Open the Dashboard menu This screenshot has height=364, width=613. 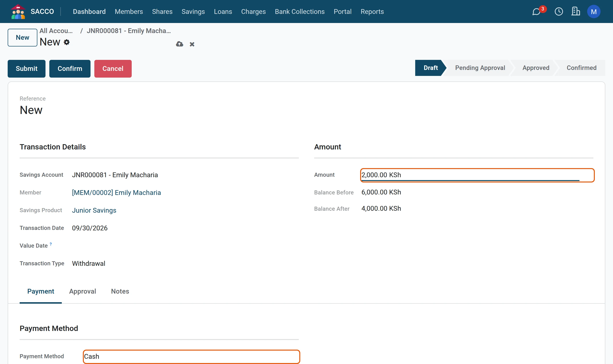89,11
